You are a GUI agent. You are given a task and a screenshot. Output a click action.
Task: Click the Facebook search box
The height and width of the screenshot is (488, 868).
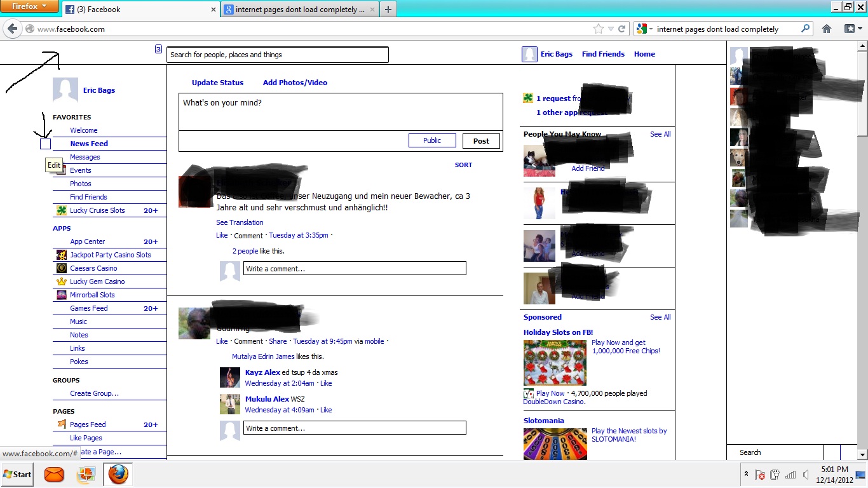[277, 55]
